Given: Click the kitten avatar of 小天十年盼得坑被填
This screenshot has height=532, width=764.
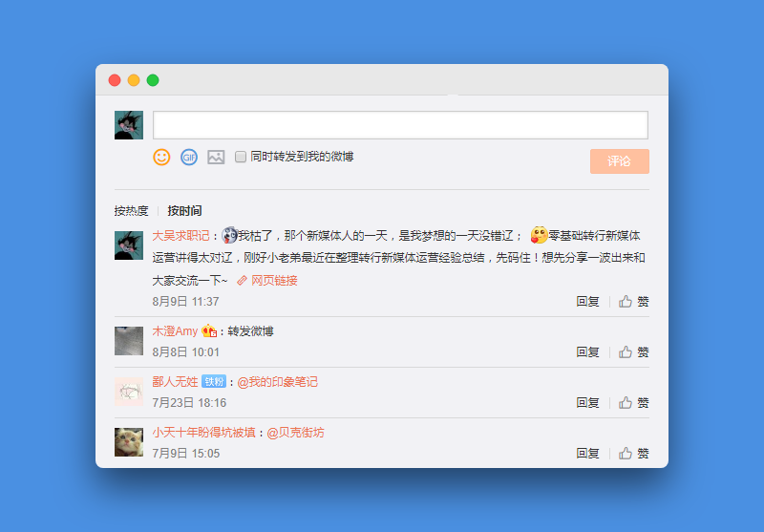Looking at the screenshot, I should click(129, 442).
